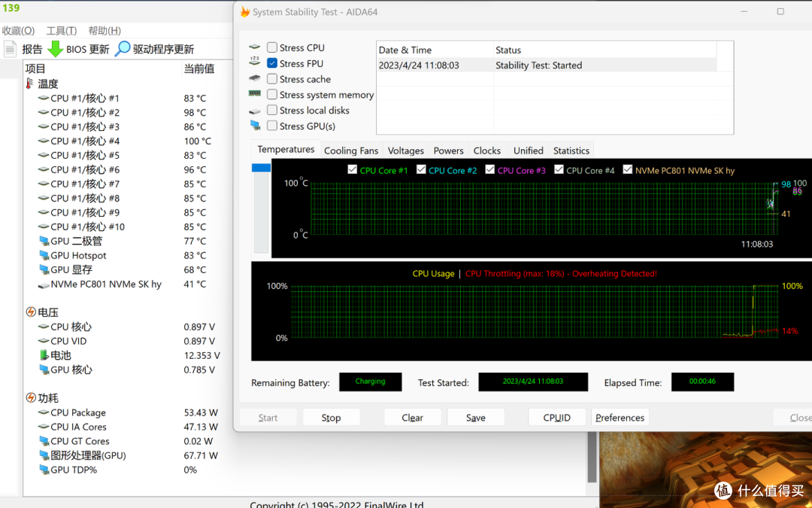Click the voltage icon beside 电压
This screenshot has height=508, width=812.
pyautogui.click(x=31, y=312)
